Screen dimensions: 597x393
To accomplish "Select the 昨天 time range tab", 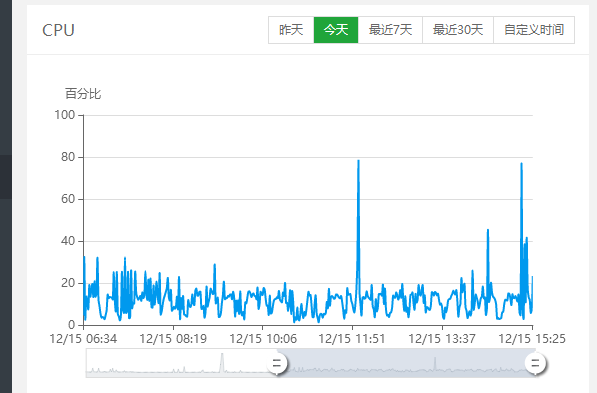I will point(291,30).
